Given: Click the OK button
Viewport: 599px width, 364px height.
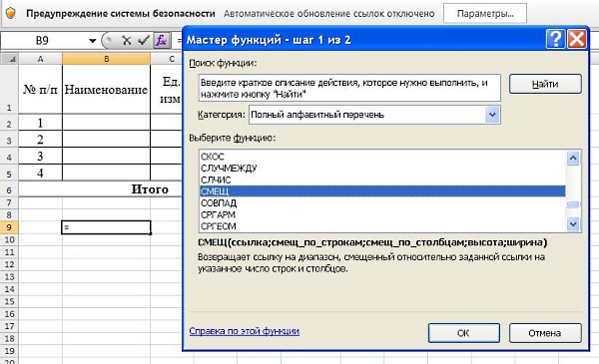Looking at the screenshot, I should point(464,333).
